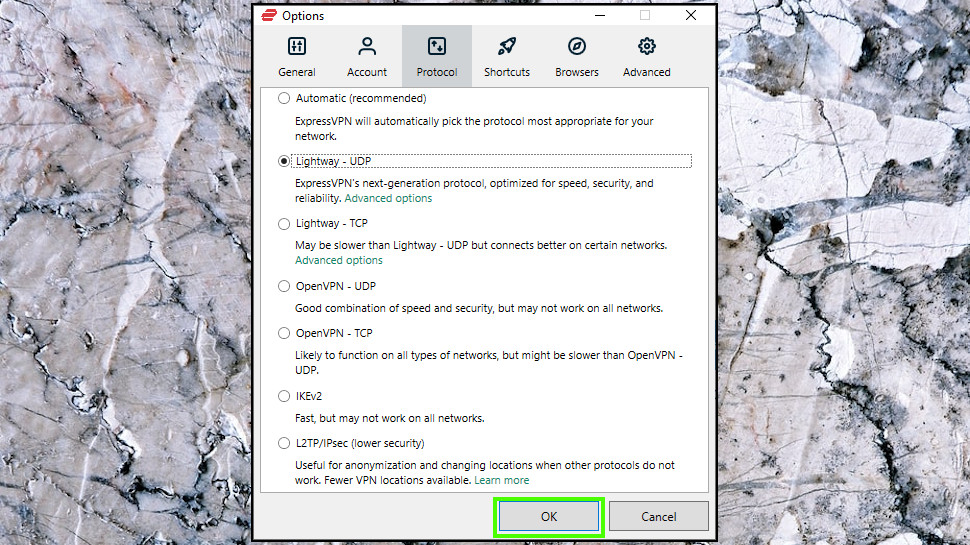
Task: Click "ExpressVPN's next-generation protocol" description
Action: (x=474, y=191)
